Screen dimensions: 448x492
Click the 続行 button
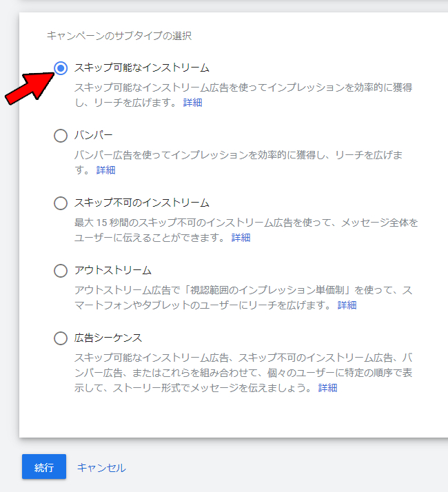(x=44, y=467)
